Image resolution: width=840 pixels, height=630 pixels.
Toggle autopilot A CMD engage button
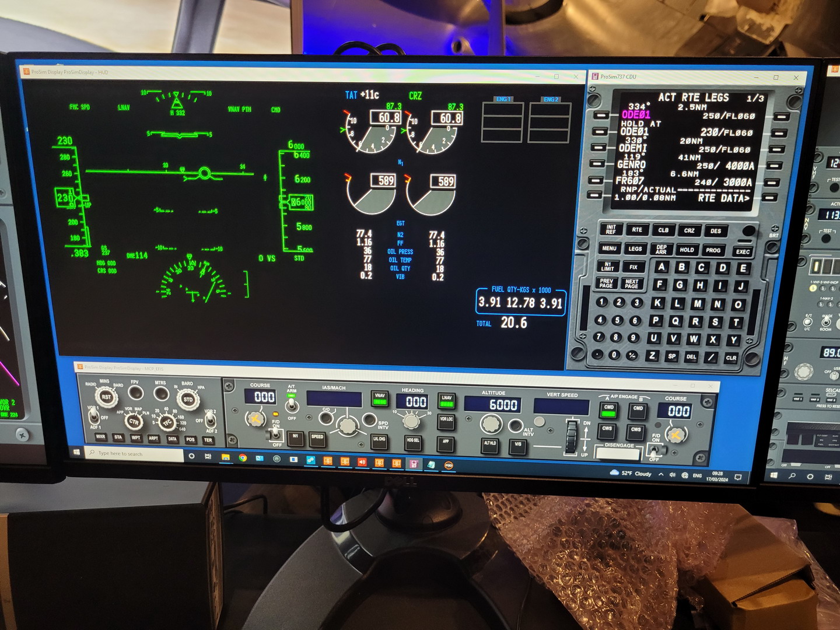click(x=608, y=409)
